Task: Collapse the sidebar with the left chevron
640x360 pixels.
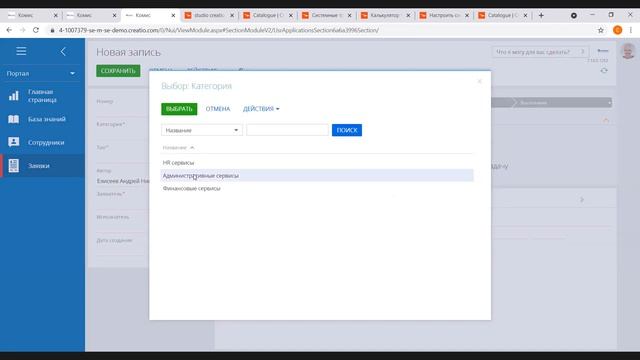Action: (x=63, y=51)
